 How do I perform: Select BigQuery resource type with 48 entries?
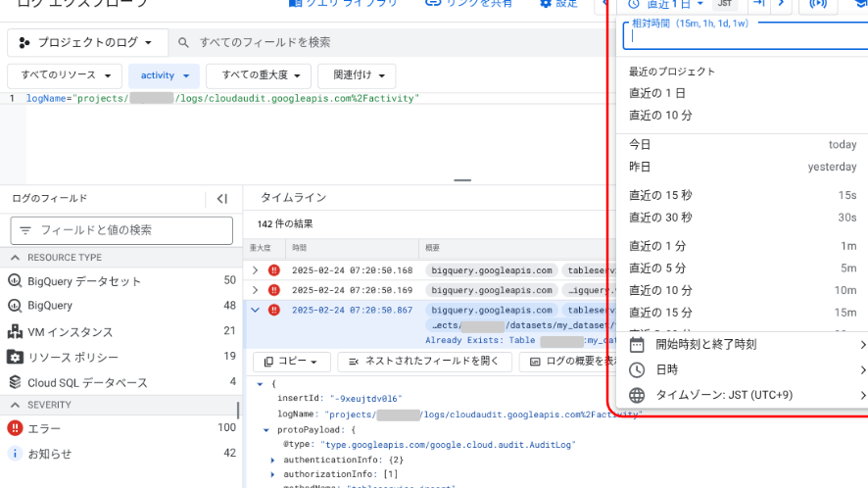[121, 306]
